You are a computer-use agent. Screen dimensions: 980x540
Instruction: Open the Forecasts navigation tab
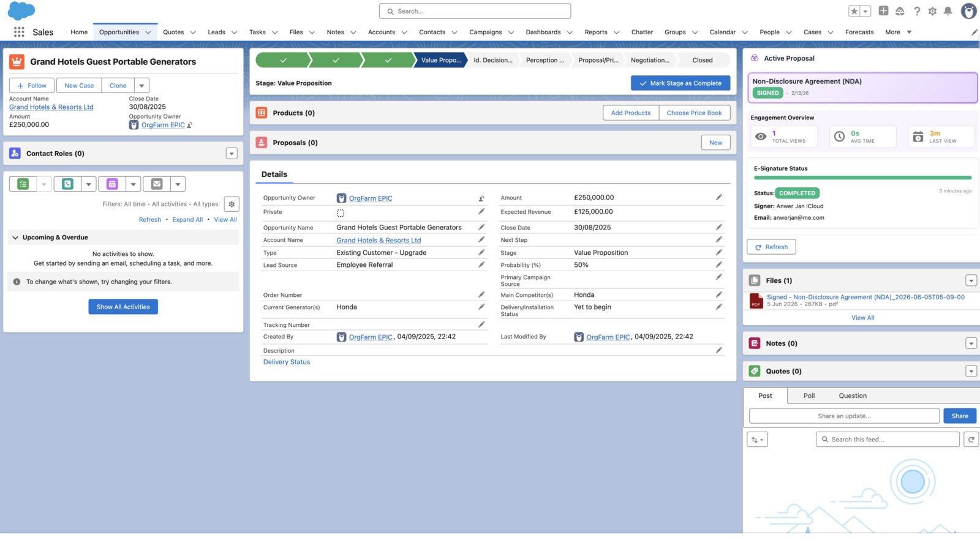(x=859, y=32)
